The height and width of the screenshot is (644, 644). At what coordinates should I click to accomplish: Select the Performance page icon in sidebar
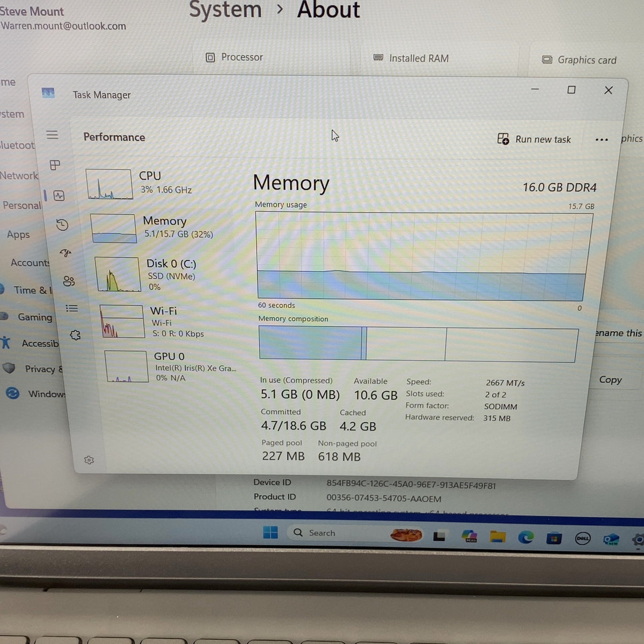59,196
